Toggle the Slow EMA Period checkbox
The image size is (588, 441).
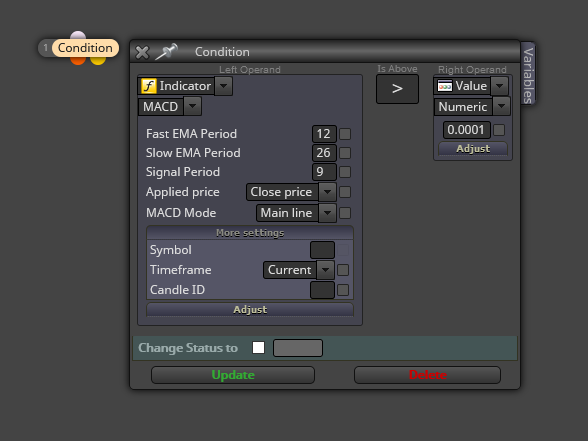tap(345, 153)
